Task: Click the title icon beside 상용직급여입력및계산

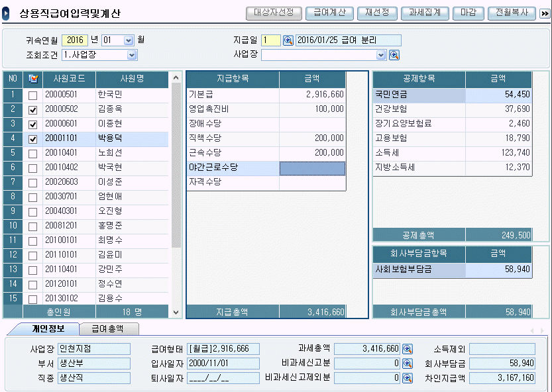Action: (7, 14)
